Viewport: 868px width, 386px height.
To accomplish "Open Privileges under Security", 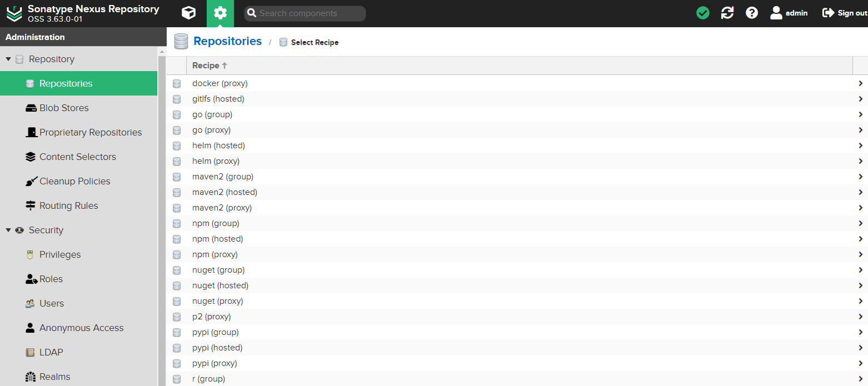I will pyautogui.click(x=79, y=254).
